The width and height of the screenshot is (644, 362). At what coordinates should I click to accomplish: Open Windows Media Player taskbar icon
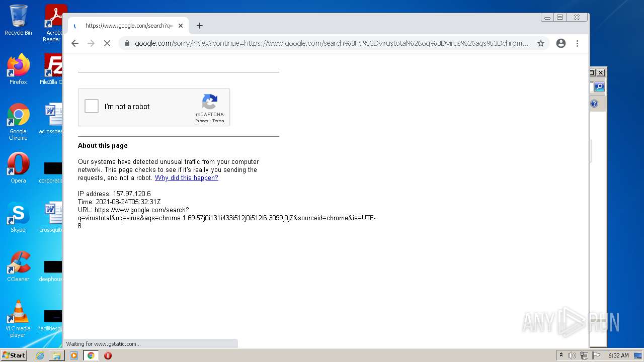point(74,355)
